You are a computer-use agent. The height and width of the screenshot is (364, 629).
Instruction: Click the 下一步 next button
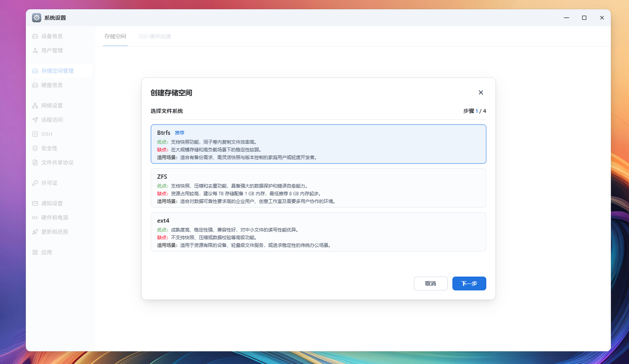coord(469,283)
